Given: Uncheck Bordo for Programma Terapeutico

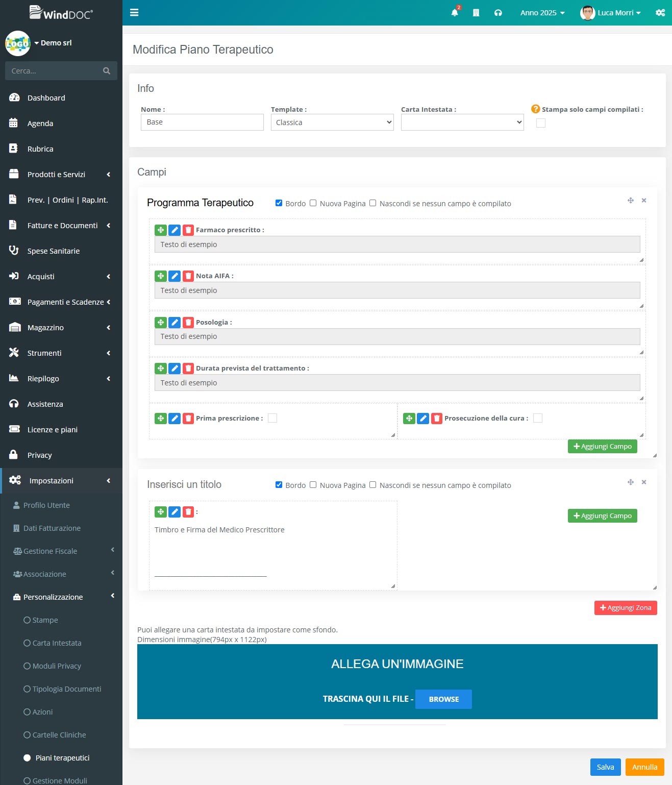Looking at the screenshot, I should 279,203.
